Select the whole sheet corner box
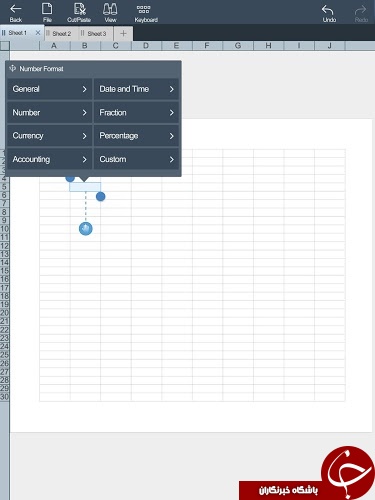The height and width of the screenshot is (500, 375). pos(5,46)
